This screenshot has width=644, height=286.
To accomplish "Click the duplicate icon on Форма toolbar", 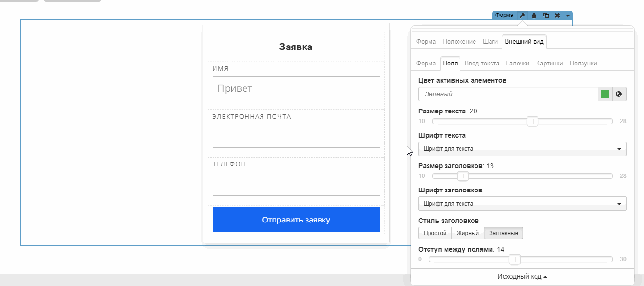I will tap(546, 16).
